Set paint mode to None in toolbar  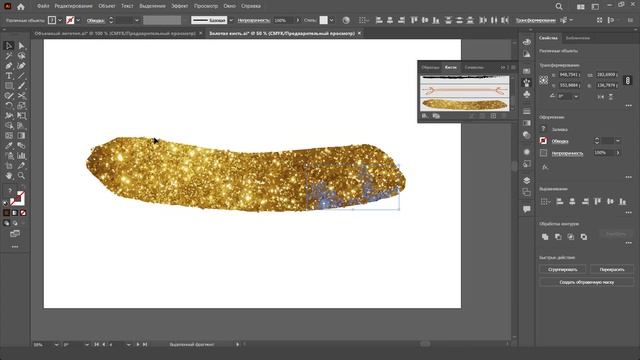[x=23, y=213]
